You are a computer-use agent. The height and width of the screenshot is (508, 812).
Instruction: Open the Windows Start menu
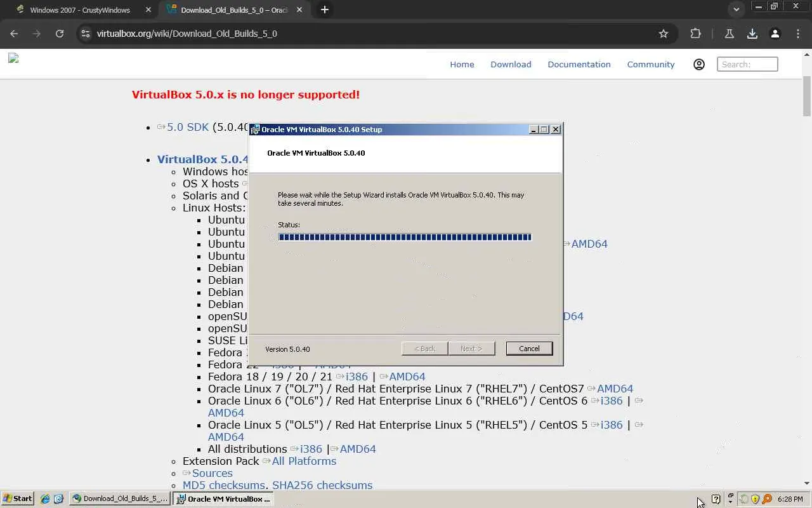click(18, 498)
